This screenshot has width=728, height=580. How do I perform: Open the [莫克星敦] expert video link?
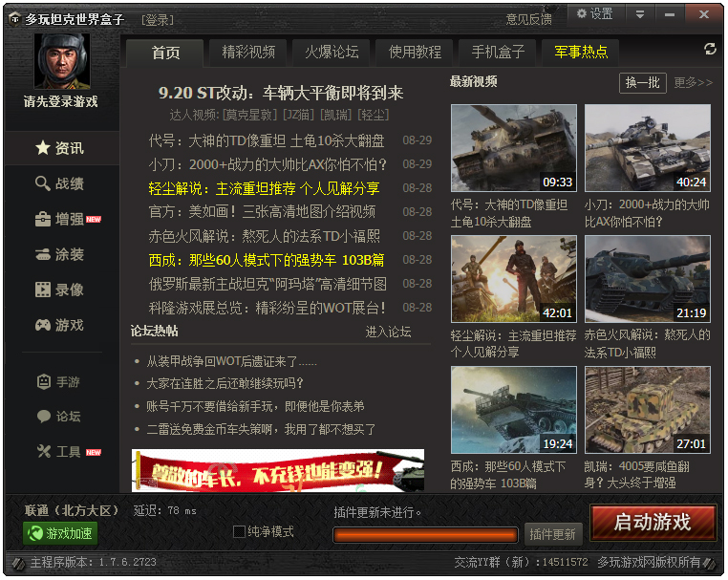(249, 115)
